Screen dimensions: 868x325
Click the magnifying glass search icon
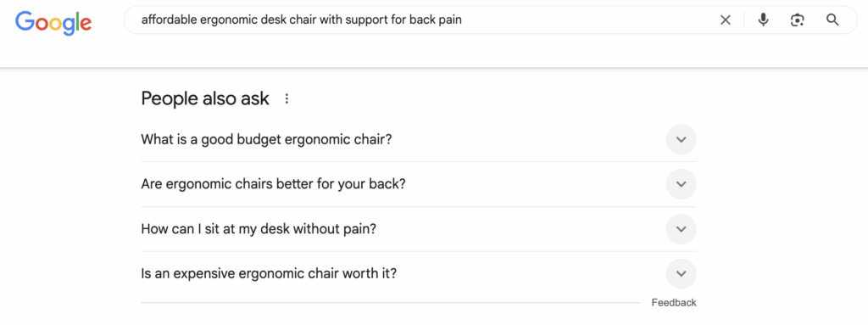tap(832, 20)
